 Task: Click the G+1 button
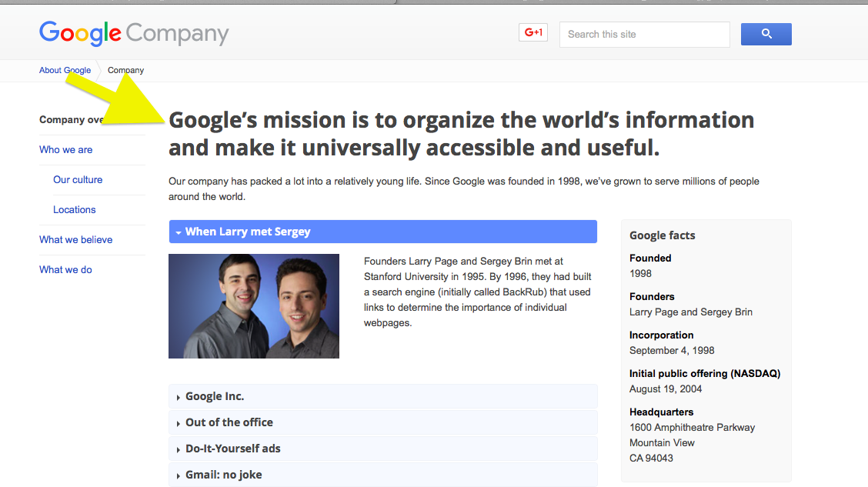(x=533, y=32)
